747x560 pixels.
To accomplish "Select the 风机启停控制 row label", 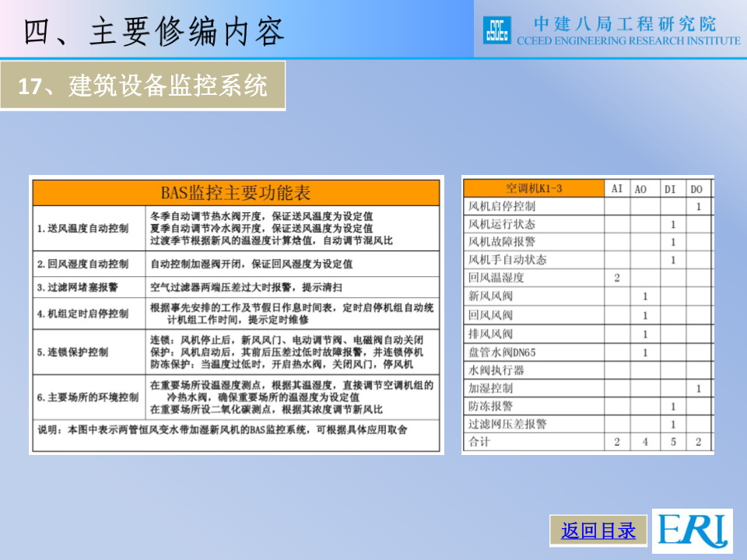I will click(x=502, y=206).
